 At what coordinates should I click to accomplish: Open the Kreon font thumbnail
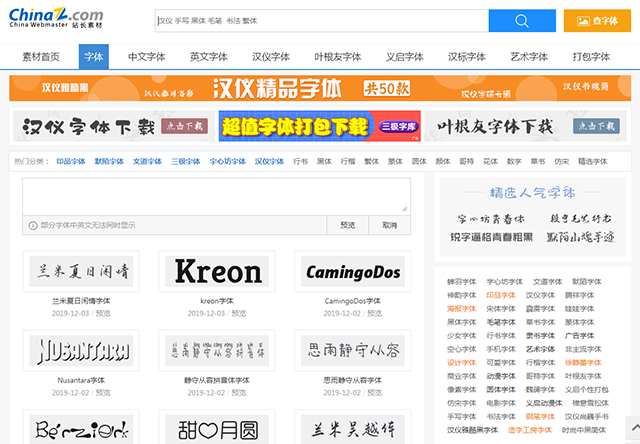pos(216,271)
